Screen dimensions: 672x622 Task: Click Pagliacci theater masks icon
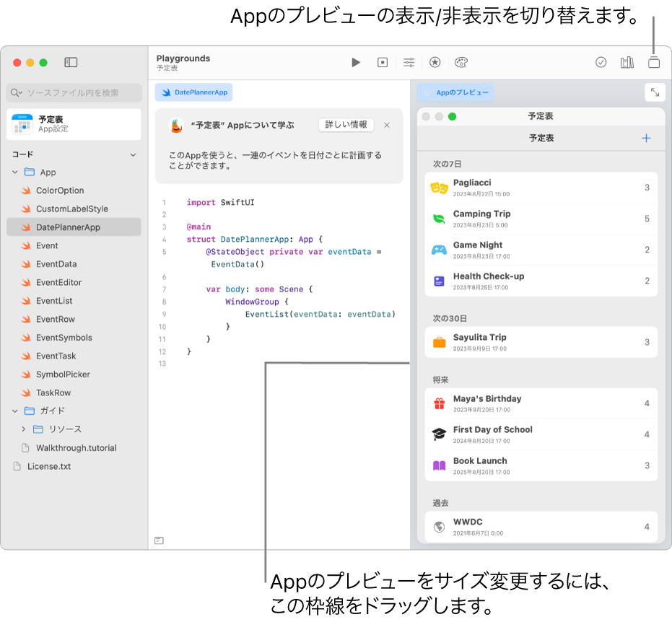(440, 188)
